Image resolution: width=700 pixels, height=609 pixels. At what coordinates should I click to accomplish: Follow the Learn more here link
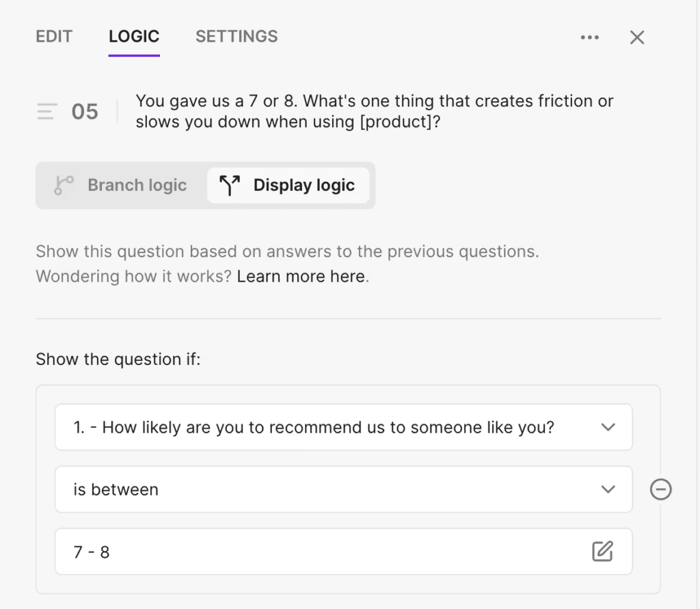[301, 276]
